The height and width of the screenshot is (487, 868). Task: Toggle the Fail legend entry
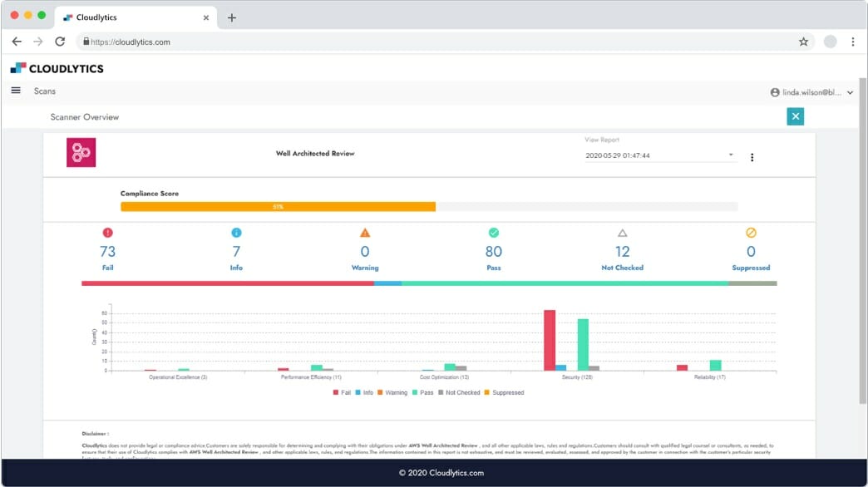(x=342, y=392)
